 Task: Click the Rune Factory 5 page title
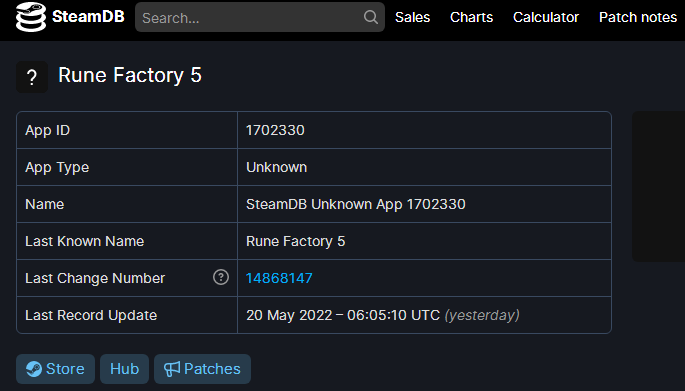click(x=130, y=75)
